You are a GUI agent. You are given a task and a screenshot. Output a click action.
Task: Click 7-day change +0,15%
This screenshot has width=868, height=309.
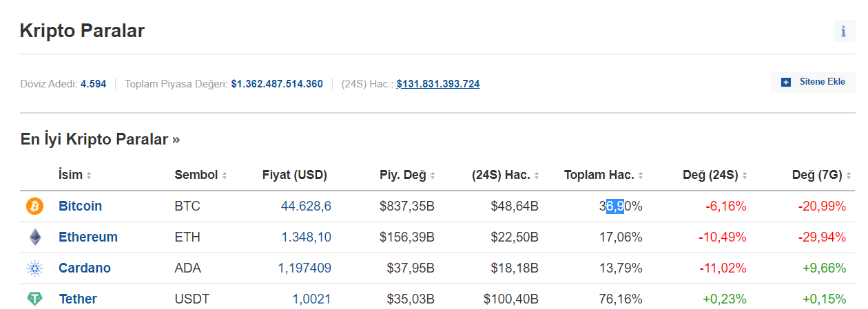[824, 299]
